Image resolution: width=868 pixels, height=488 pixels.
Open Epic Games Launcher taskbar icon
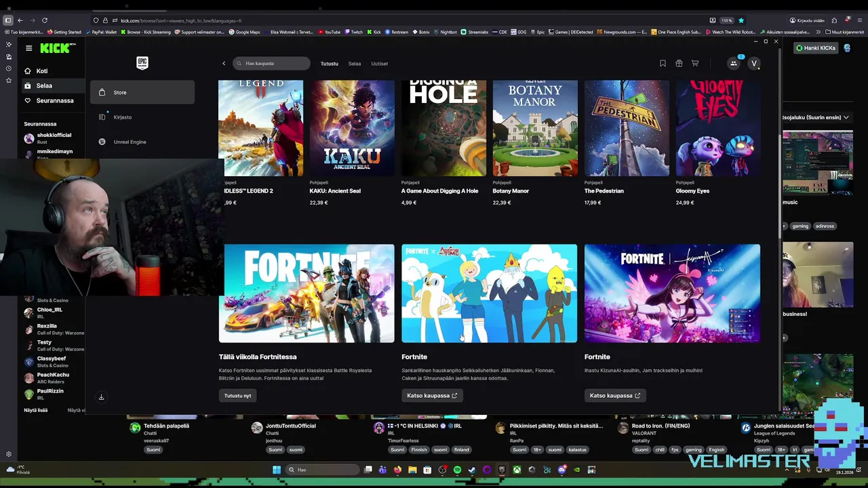[x=502, y=470]
